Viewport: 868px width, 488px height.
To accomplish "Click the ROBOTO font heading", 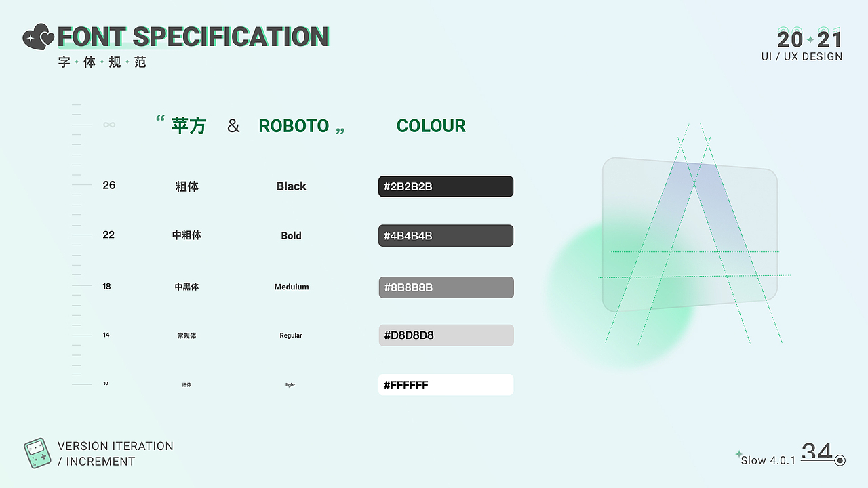I will (294, 126).
